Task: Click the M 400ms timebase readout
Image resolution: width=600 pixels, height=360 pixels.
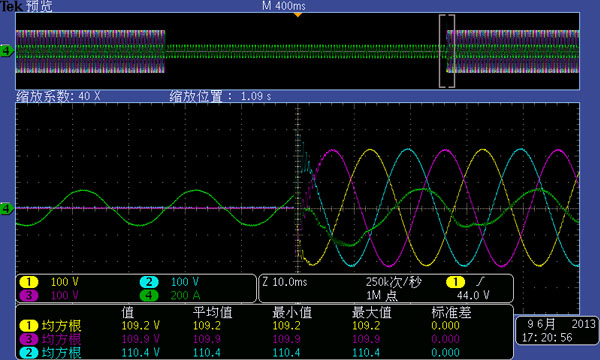Action: point(284,6)
